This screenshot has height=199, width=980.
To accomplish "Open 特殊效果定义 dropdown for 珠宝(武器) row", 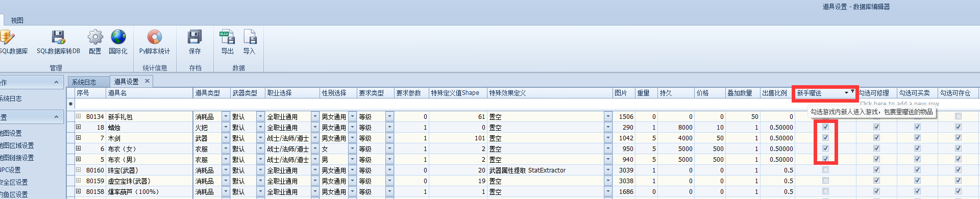I will pyautogui.click(x=608, y=170).
